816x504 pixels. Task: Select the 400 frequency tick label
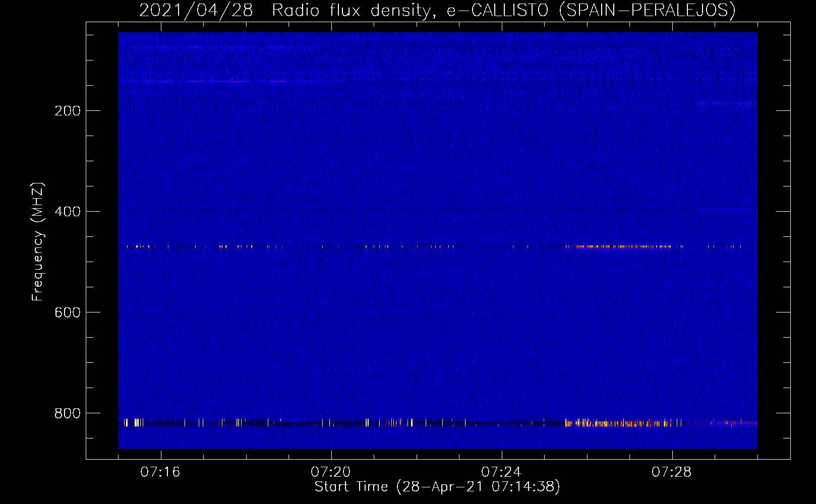click(68, 212)
